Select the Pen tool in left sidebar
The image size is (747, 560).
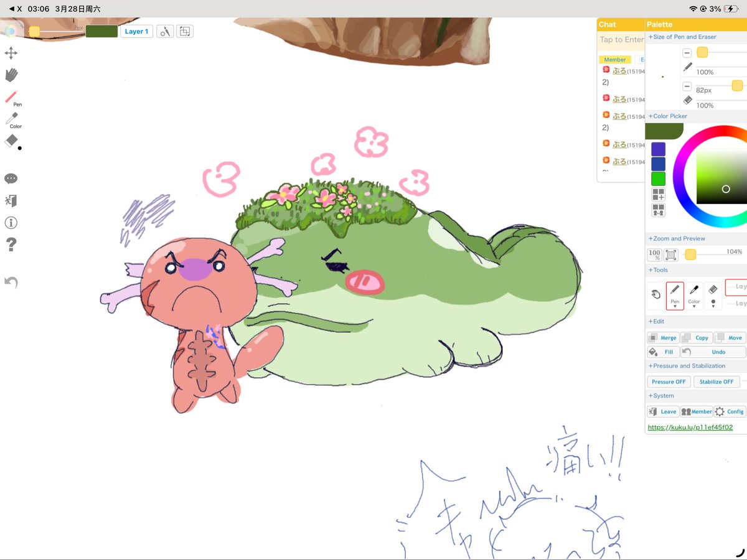coord(11,99)
